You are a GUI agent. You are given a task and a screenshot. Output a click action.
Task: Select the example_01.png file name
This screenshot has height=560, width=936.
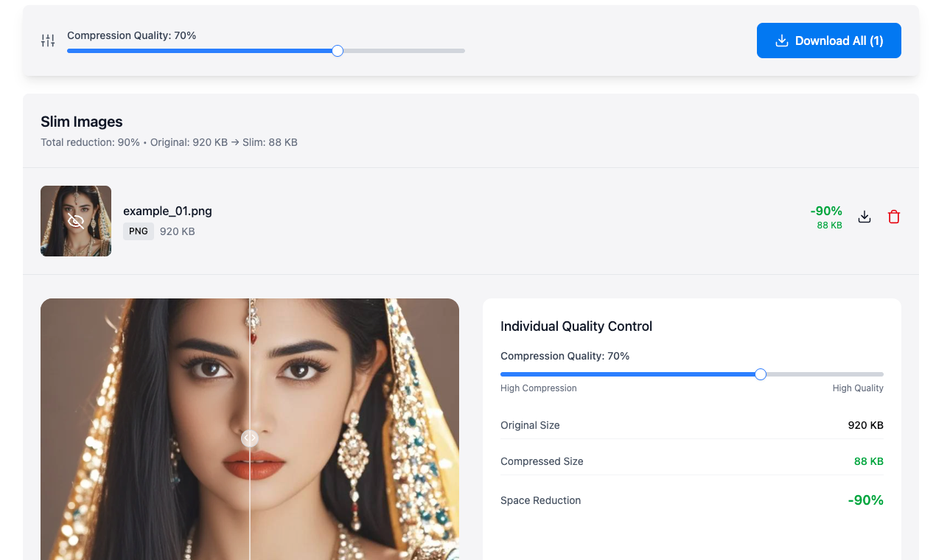tap(167, 211)
